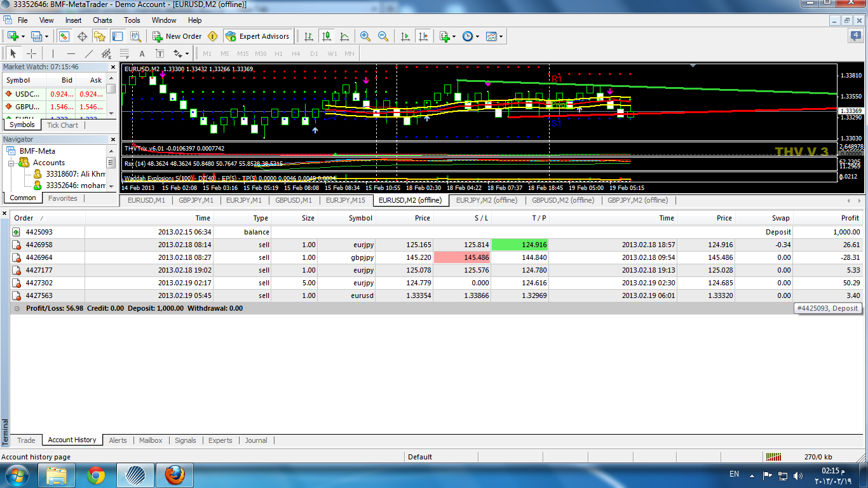Open Google Chrome from the taskbar
Image resolution: width=868 pixels, height=488 pixels.
point(96,475)
